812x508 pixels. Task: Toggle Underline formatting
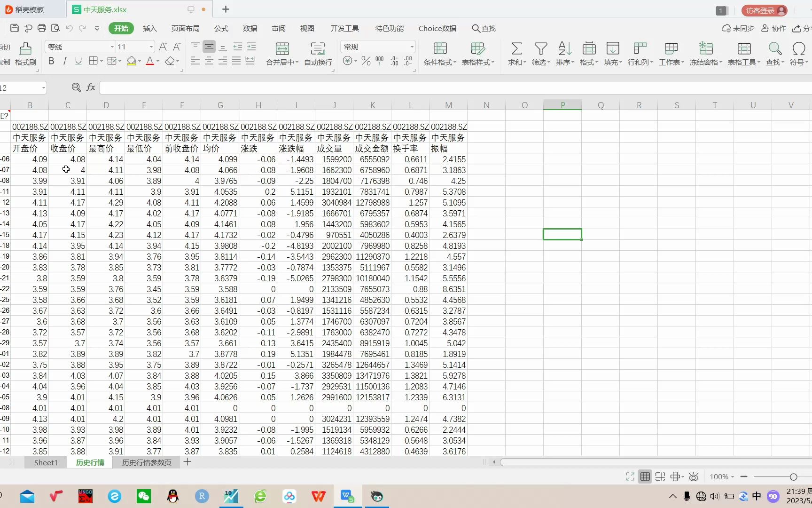[x=78, y=61]
